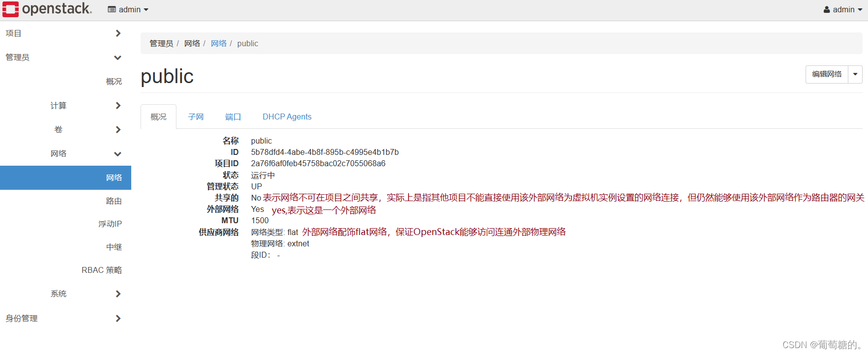
Task: Switch to the 端口 tab
Action: point(233,117)
